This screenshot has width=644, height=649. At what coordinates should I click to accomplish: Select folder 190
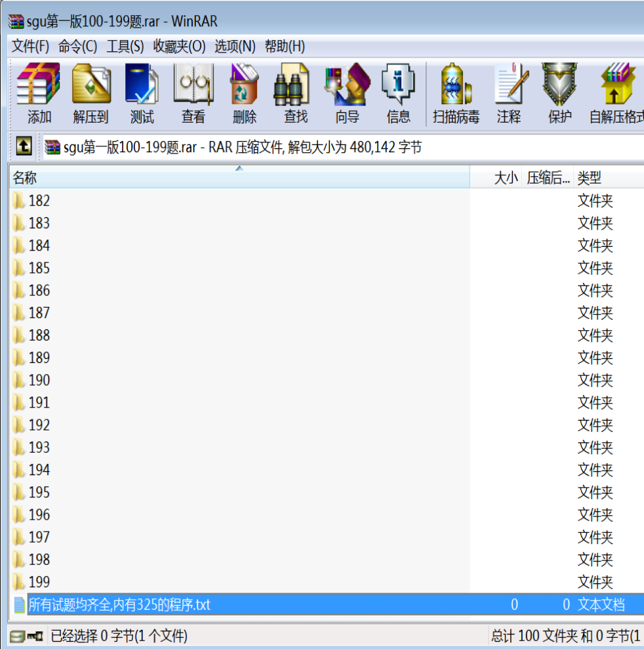point(39,380)
